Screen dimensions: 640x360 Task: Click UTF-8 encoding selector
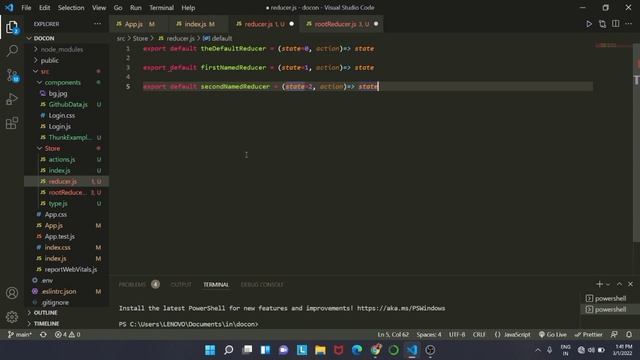point(457,334)
